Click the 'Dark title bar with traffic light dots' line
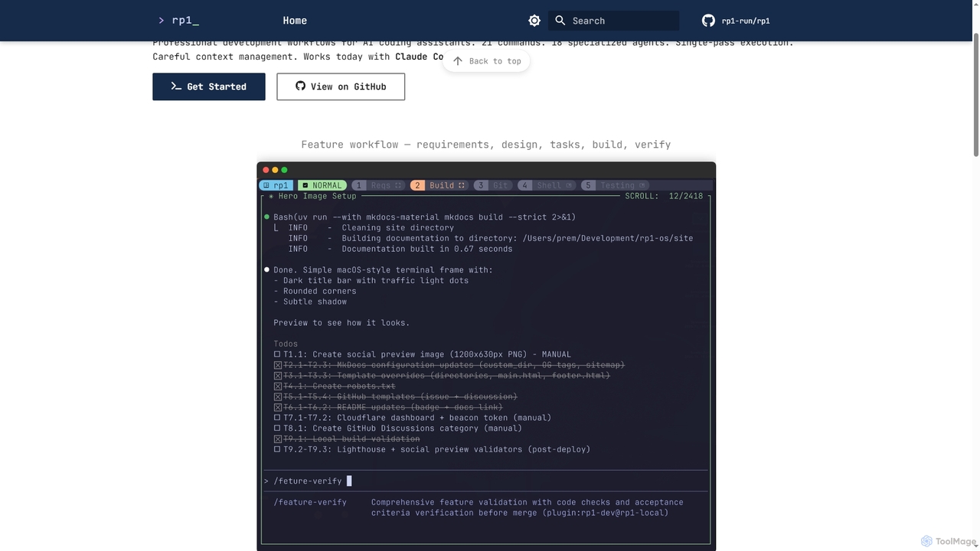 371,281
